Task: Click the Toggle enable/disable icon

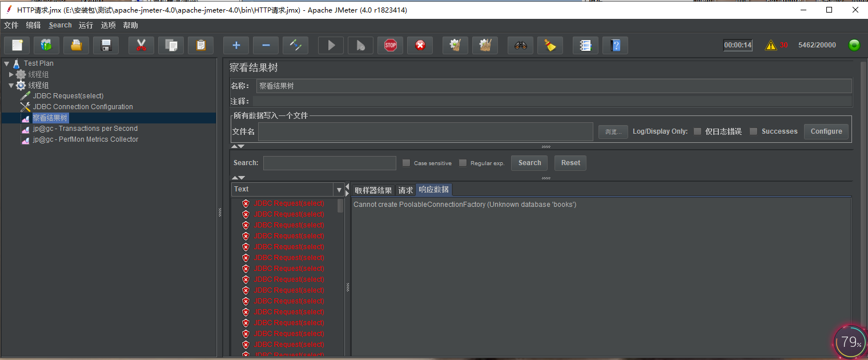Action: click(295, 45)
